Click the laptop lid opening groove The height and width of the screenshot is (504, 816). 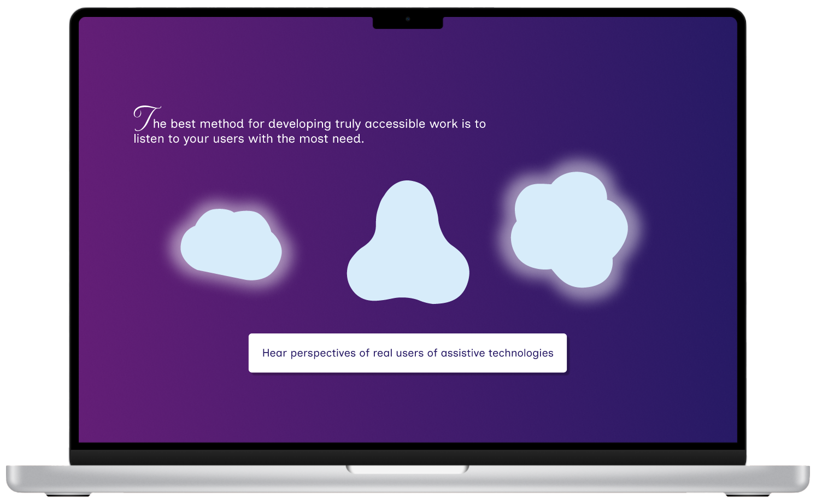point(408,469)
